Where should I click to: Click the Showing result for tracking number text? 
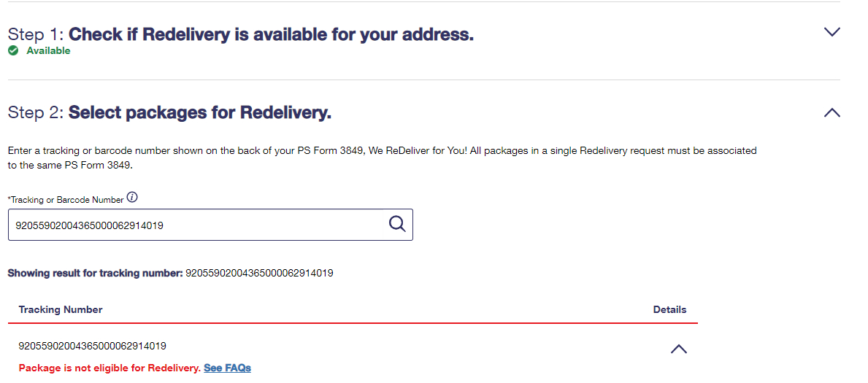click(95, 273)
